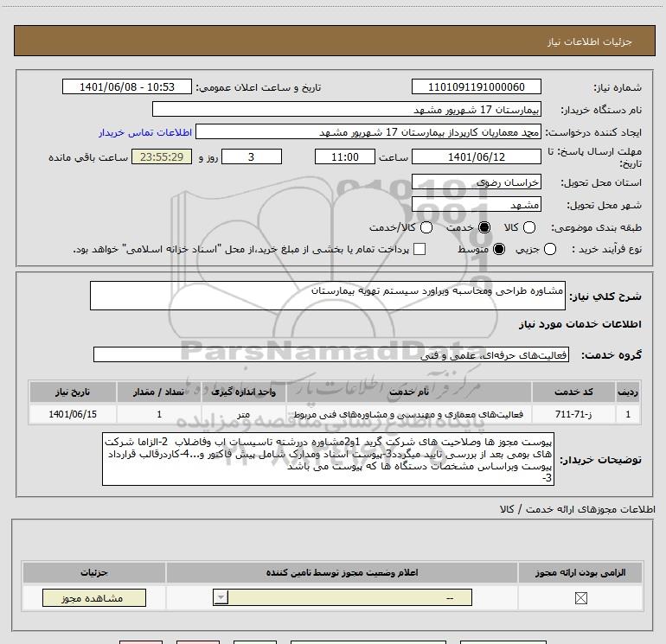Click the buyer organization name field

point(347,109)
